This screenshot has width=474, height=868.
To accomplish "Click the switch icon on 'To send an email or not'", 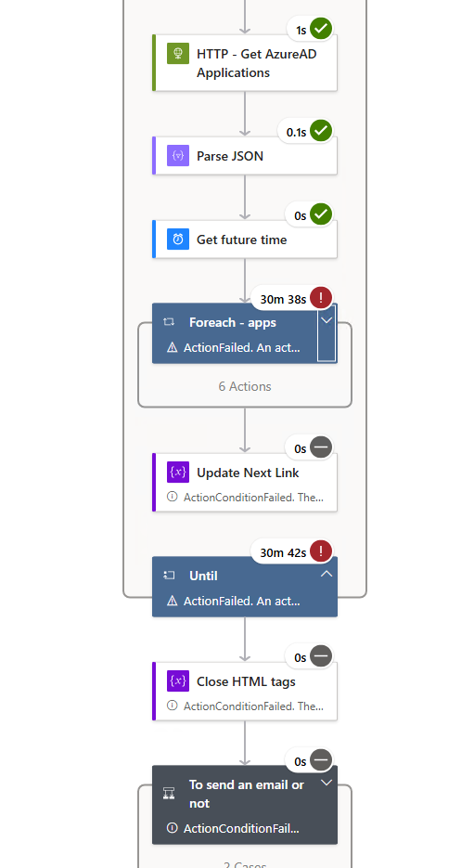I will click(169, 794).
